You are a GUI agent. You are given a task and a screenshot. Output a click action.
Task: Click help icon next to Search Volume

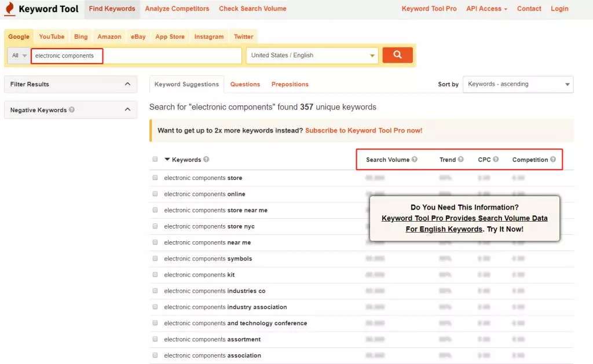(x=415, y=160)
